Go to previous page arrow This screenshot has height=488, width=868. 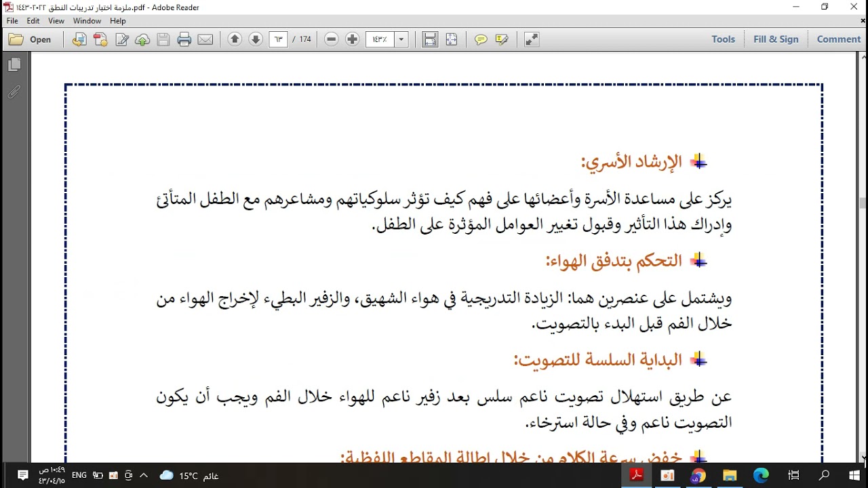235,39
